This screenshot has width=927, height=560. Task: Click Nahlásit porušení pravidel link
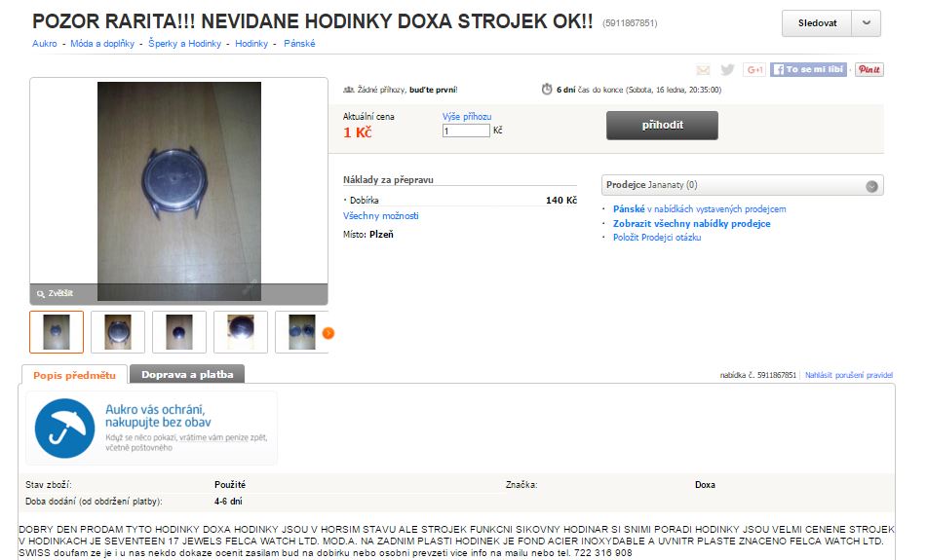[x=848, y=375]
